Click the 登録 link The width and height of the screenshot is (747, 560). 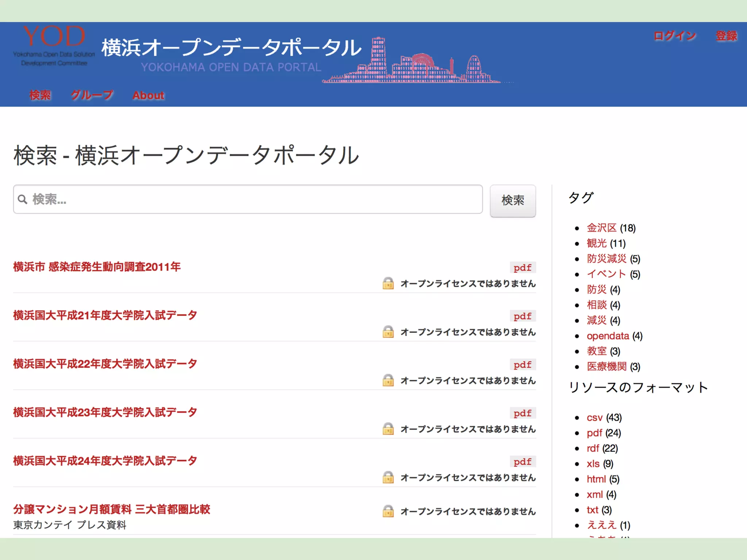726,36
